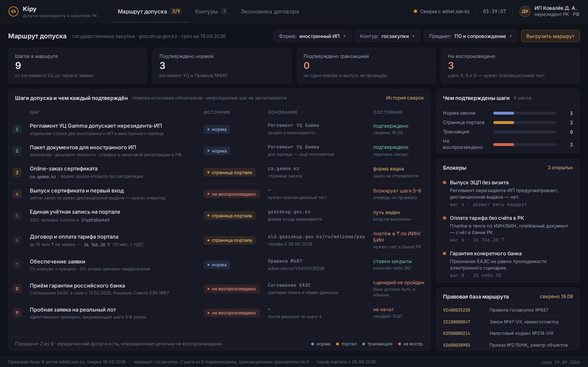Toggle the «портал» legend filter

[x=346, y=344]
